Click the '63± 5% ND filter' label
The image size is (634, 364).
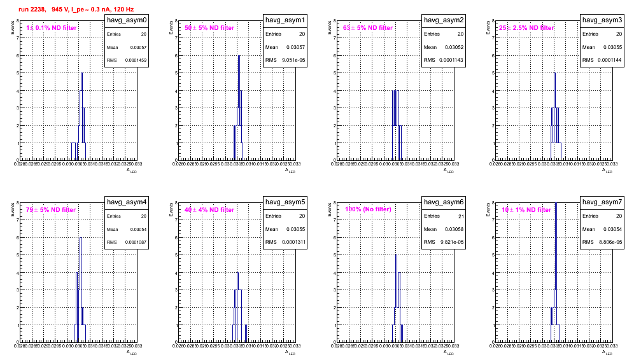[368, 28]
